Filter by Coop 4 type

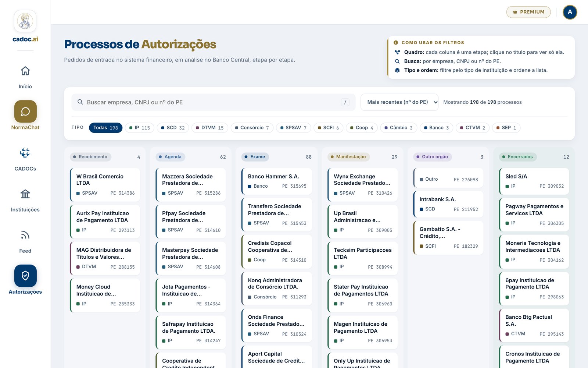coord(362,128)
